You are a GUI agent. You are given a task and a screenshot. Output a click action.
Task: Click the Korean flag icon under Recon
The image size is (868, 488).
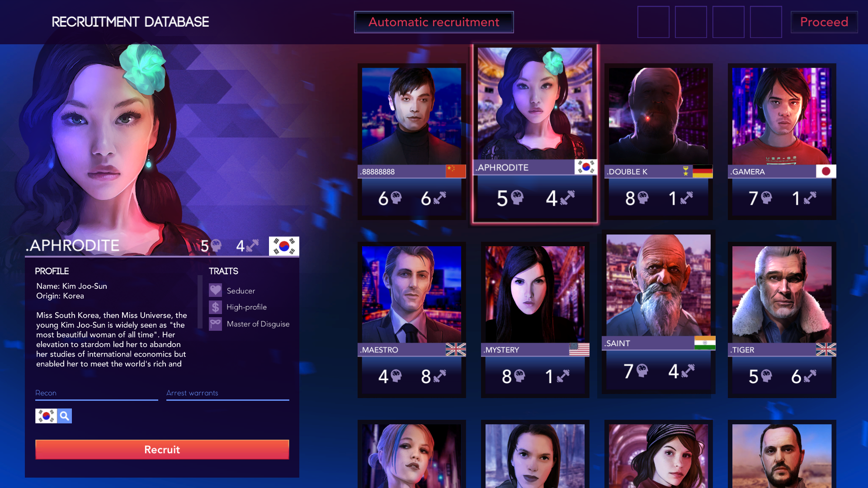[x=46, y=416]
